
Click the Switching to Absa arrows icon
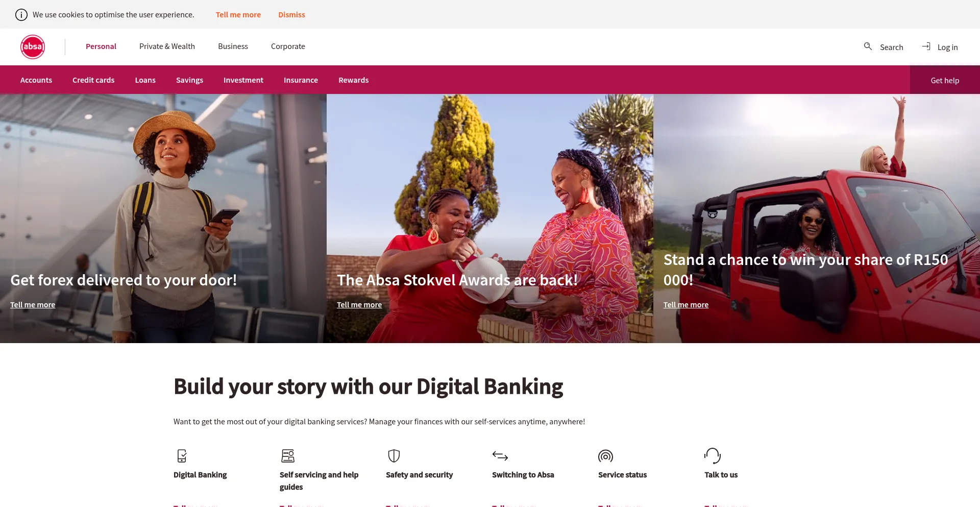500,455
